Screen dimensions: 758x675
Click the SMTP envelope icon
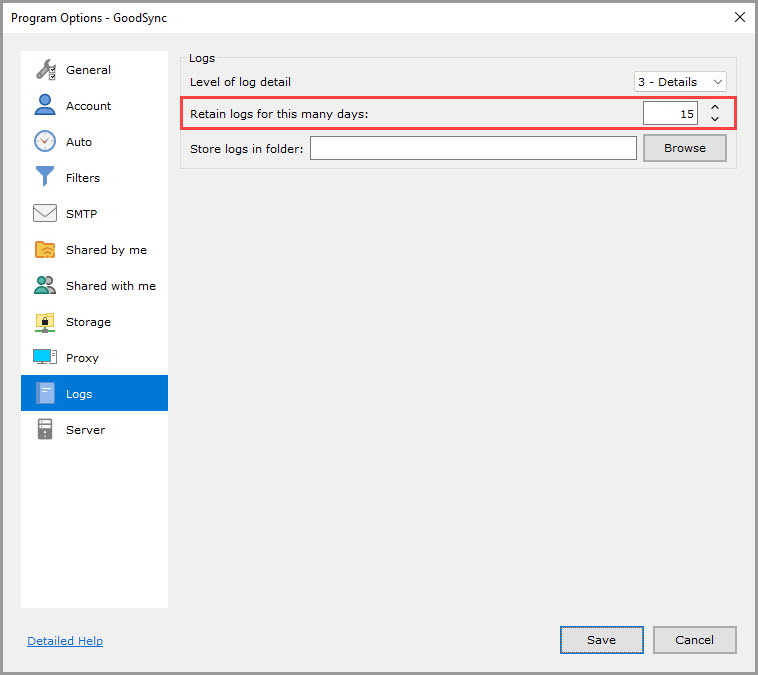click(45, 213)
